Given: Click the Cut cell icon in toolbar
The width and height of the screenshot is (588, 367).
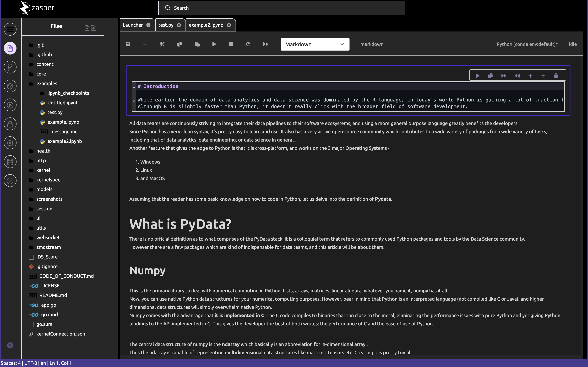Looking at the screenshot, I should (x=162, y=44).
